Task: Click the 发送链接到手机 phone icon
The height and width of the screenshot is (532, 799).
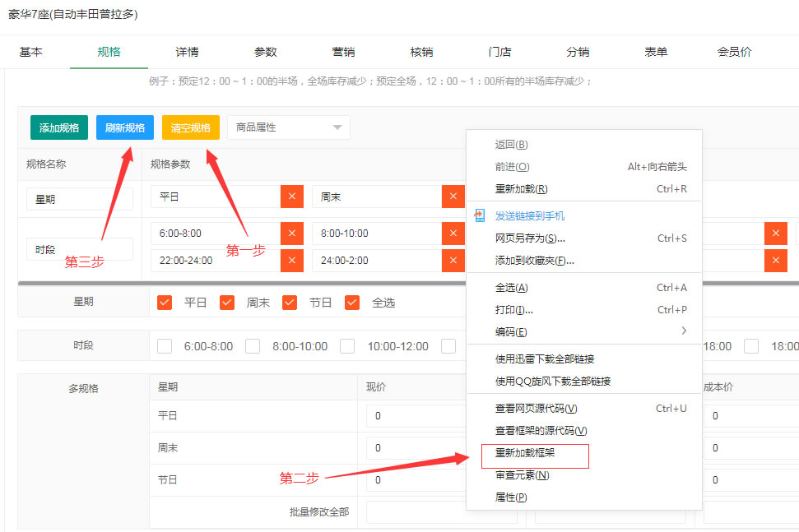Action: (480, 215)
